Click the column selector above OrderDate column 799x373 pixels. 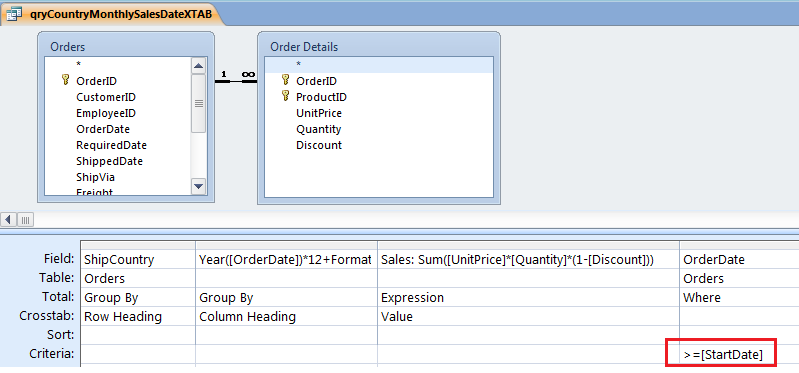click(x=739, y=245)
